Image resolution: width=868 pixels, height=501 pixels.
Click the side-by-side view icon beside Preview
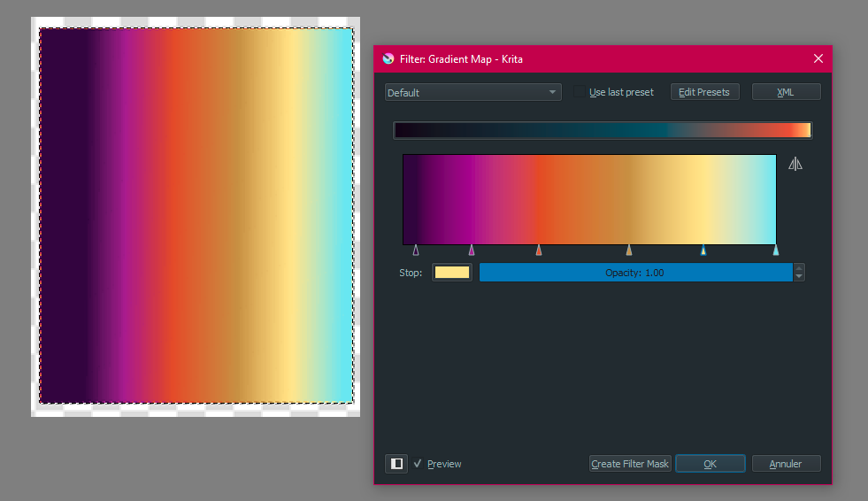click(x=396, y=464)
